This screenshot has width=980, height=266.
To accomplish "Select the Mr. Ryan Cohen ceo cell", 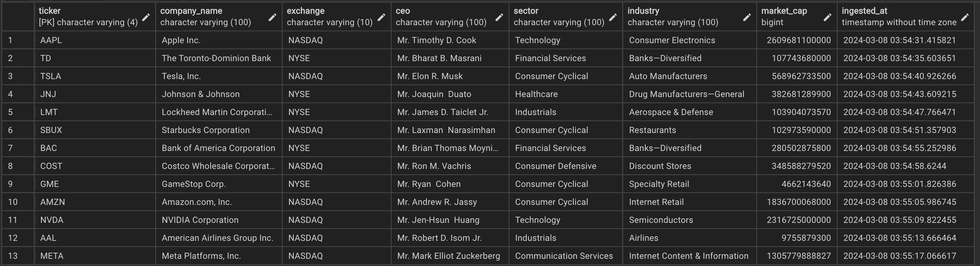I will pyautogui.click(x=450, y=184).
